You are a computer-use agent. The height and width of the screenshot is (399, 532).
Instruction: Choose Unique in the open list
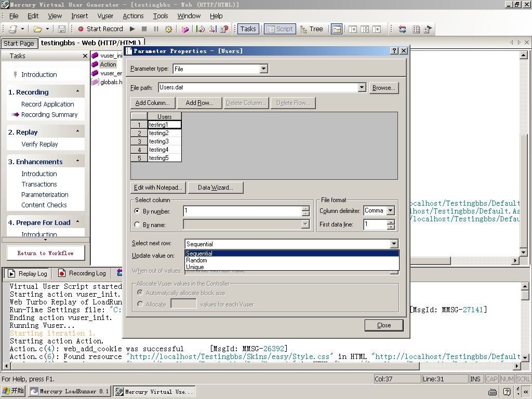292,267
